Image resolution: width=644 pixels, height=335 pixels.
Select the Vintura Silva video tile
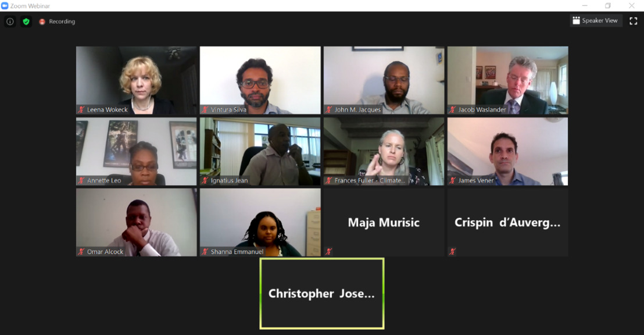click(260, 80)
